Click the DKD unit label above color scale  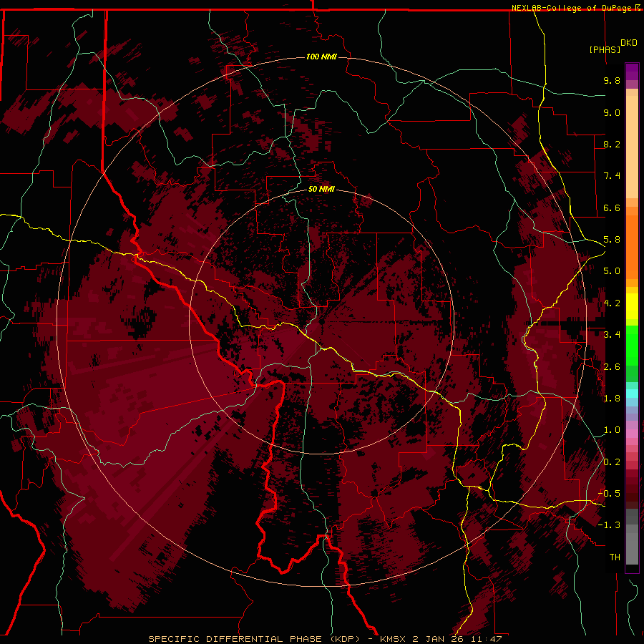pyautogui.click(x=629, y=42)
